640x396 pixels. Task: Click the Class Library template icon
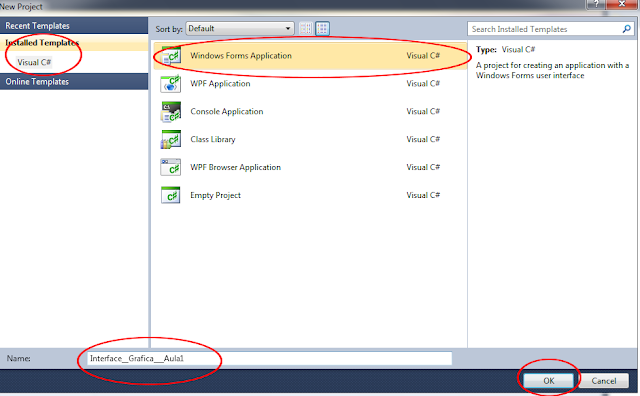pos(171,140)
